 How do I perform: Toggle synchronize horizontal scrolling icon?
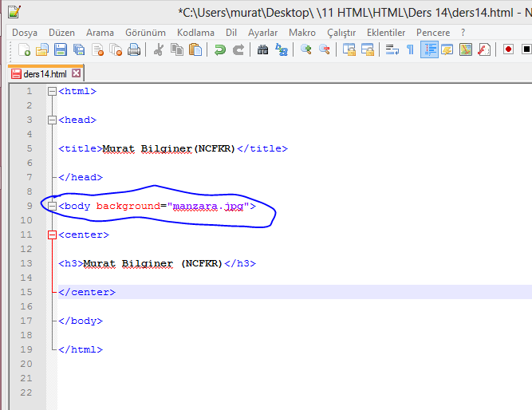368,49
